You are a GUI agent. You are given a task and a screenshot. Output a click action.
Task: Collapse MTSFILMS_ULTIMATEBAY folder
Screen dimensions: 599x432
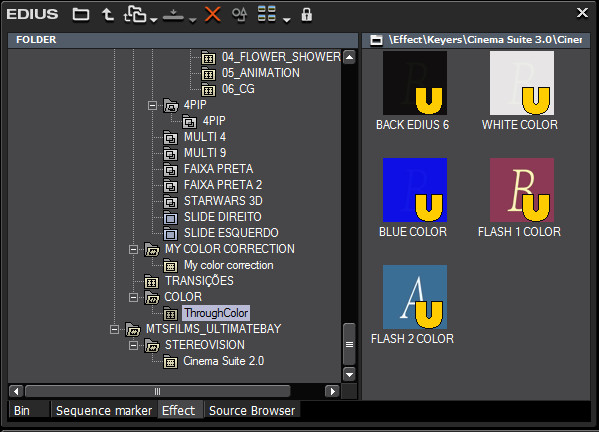(x=114, y=329)
